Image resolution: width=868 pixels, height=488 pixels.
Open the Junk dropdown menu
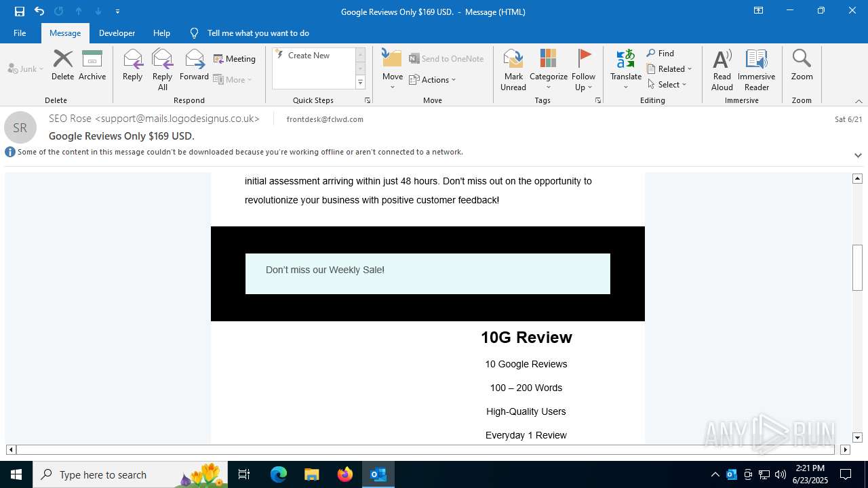click(x=26, y=68)
